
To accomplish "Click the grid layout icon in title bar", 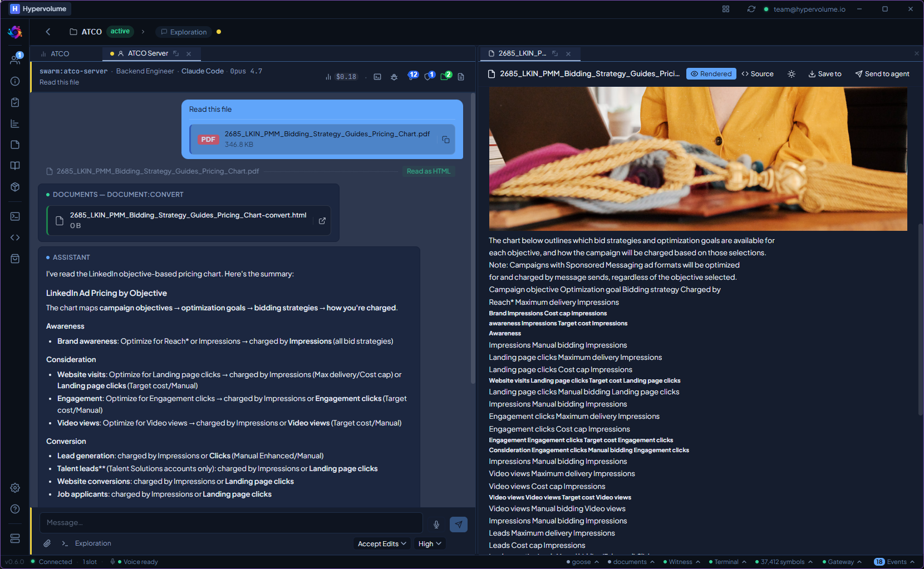I will pyautogui.click(x=726, y=9).
